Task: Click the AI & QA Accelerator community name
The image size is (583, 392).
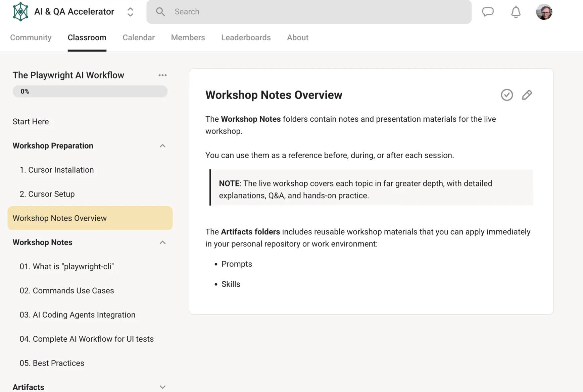Action: click(x=74, y=12)
